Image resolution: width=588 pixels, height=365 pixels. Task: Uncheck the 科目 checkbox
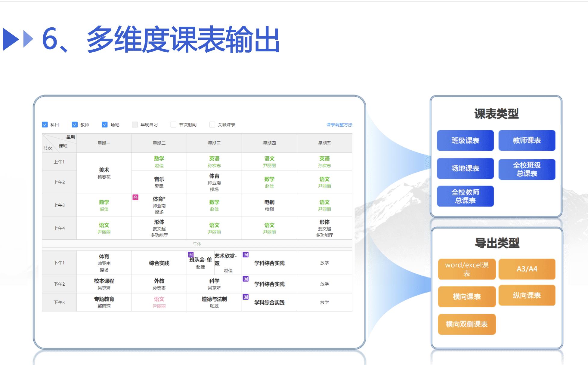coord(45,124)
